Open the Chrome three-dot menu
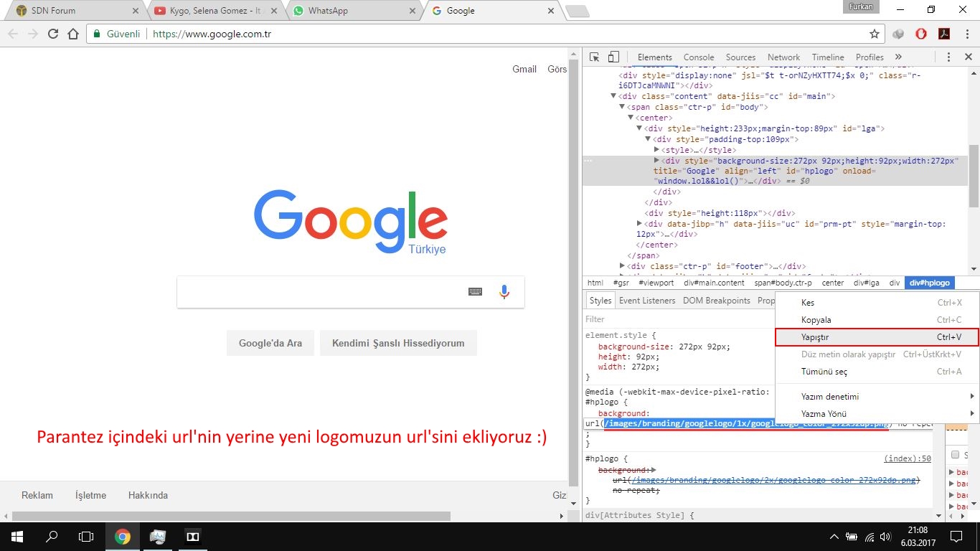This screenshot has height=551, width=980. pyautogui.click(x=966, y=34)
